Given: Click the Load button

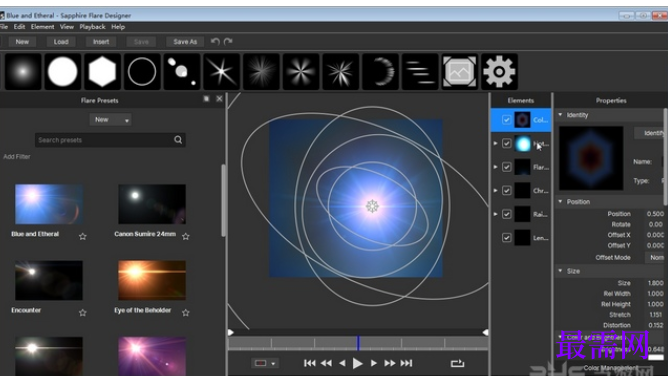Looking at the screenshot, I should tap(61, 42).
